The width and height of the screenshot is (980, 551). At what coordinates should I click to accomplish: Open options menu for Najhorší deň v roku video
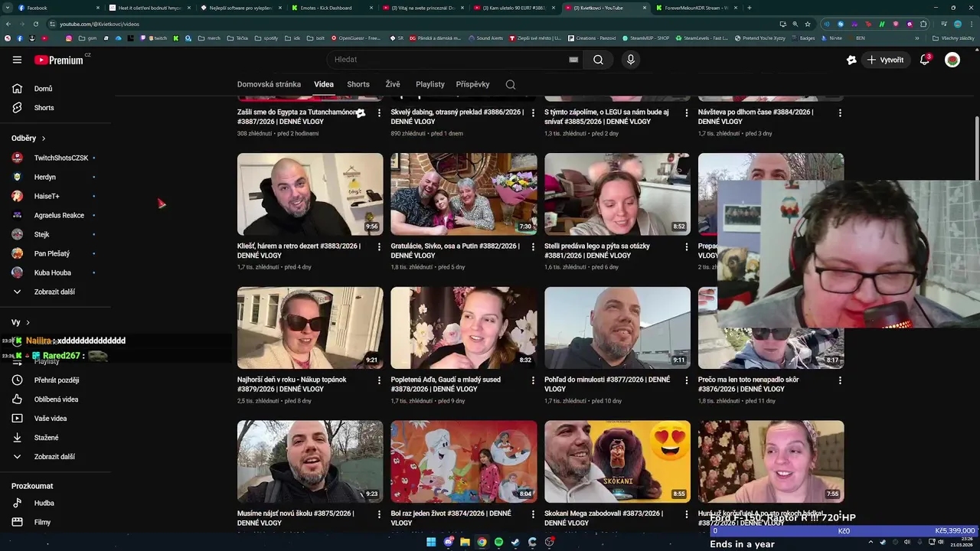pyautogui.click(x=379, y=380)
